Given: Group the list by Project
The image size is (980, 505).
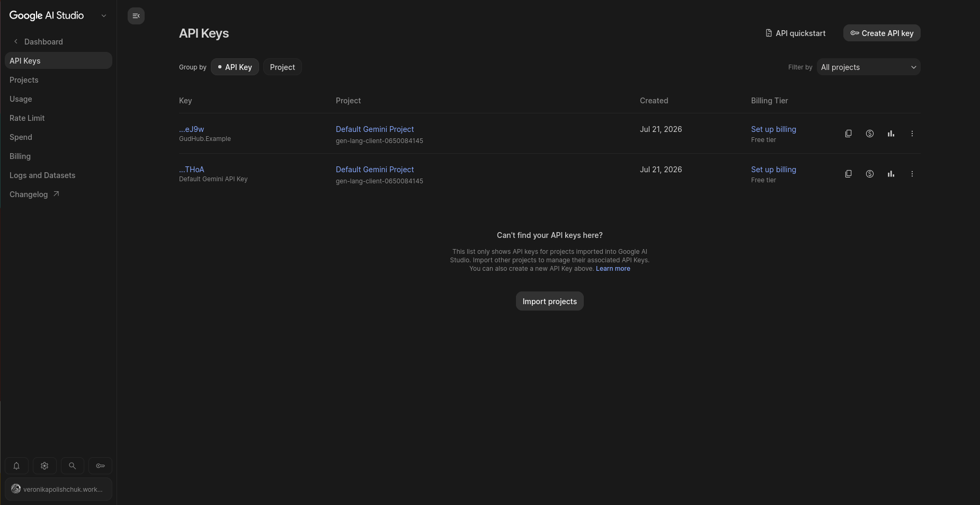Looking at the screenshot, I should tap(282, 67).
